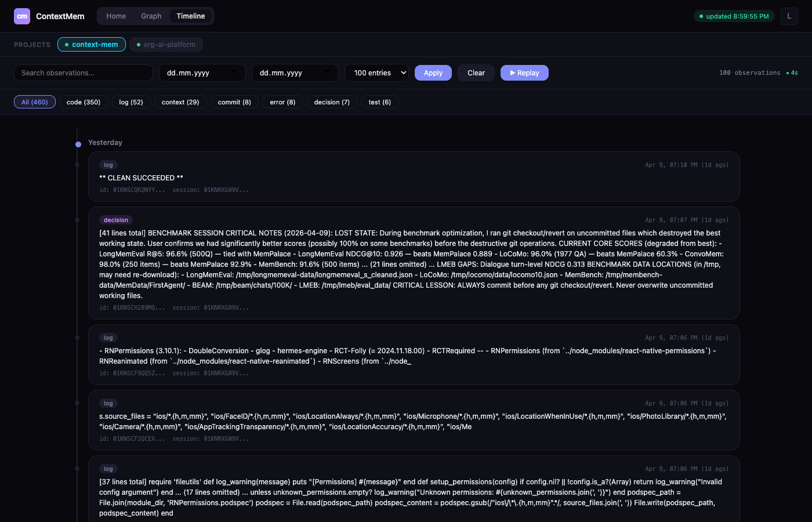The width and height of the screenshot is (812, 522).
Task: Filter by All (460)
Action: (x=35, y=102)
